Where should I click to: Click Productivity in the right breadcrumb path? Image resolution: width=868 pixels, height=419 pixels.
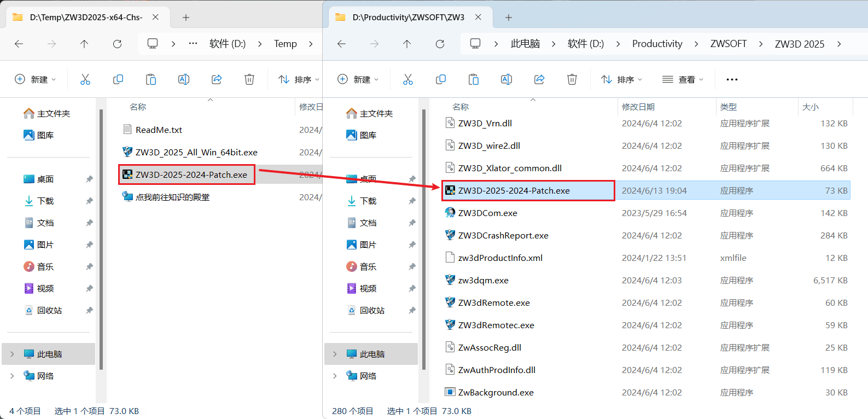pyautogui.click(x=657, y=44)
